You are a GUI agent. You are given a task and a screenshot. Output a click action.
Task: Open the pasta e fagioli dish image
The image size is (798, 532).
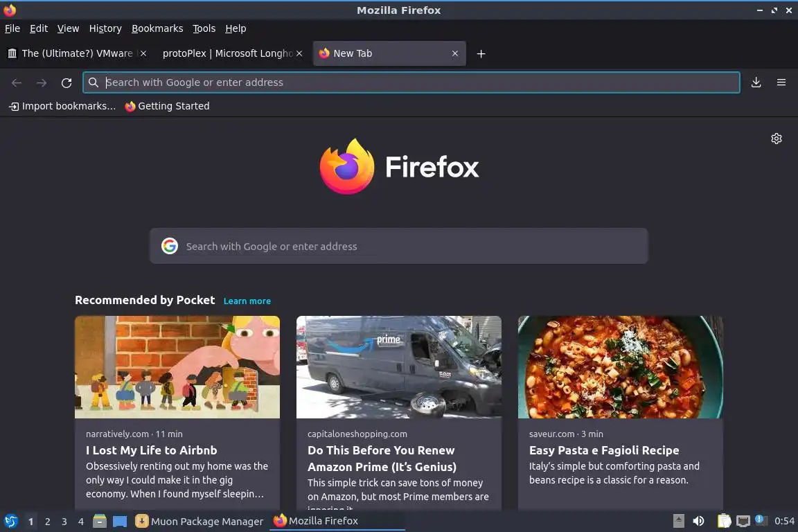pos(621,367)
